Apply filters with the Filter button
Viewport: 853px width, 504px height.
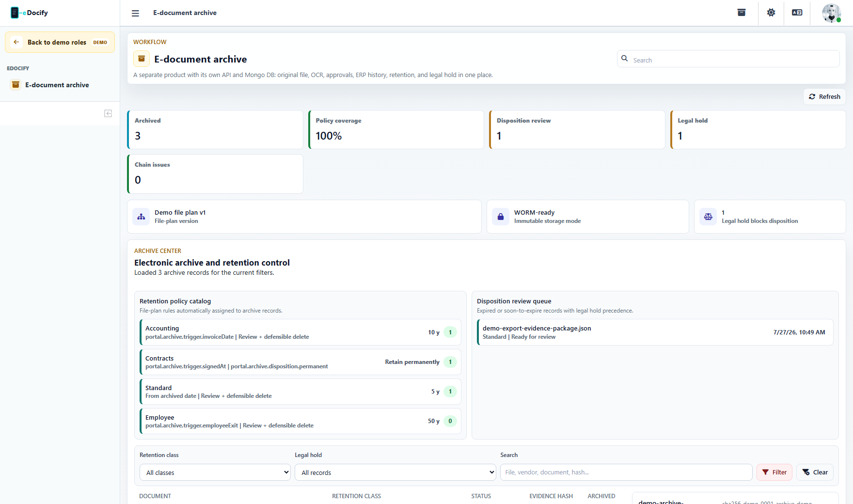774,472
